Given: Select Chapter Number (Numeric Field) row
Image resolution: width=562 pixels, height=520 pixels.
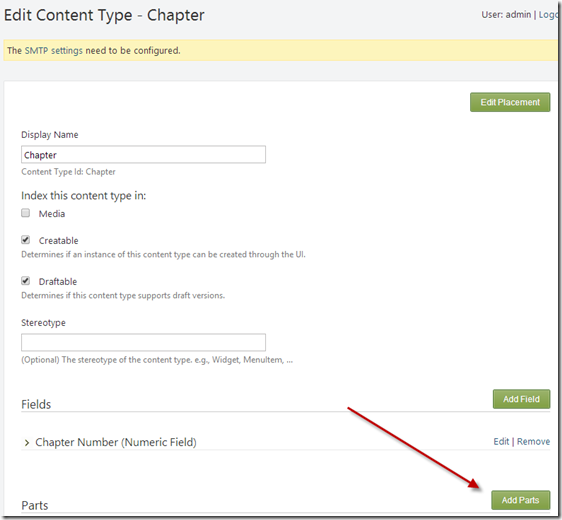Looking at the screenshot, I should click(x=285, y=442).
